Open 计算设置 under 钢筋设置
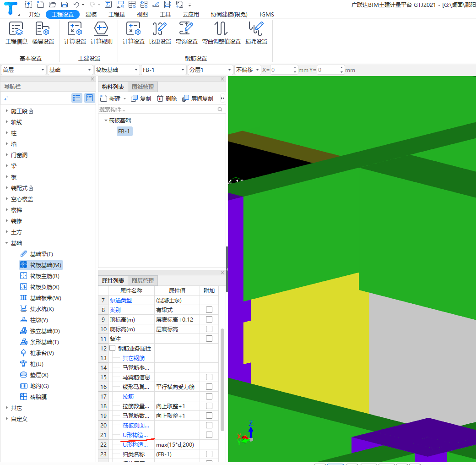476x465 pixels. point(133,33)
